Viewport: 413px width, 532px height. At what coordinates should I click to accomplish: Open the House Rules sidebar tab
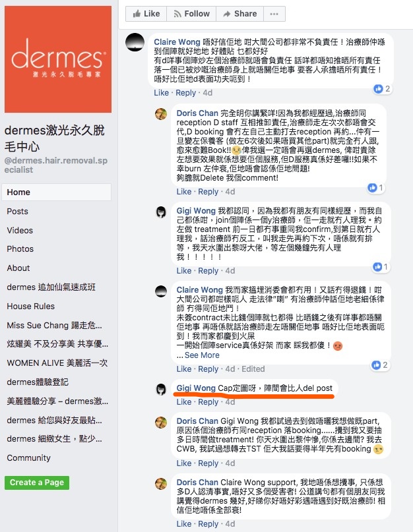point(30,306)
